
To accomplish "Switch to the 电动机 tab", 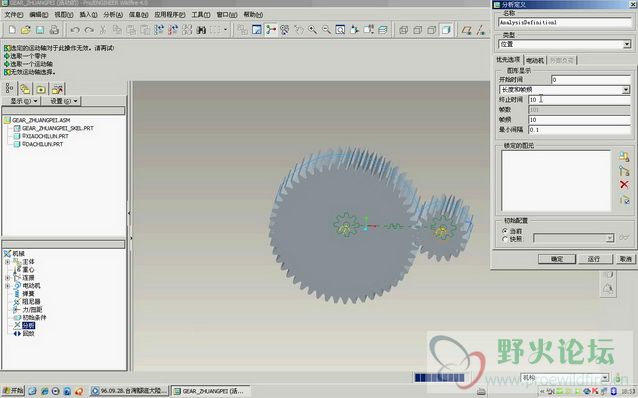I will click(535, 60).
